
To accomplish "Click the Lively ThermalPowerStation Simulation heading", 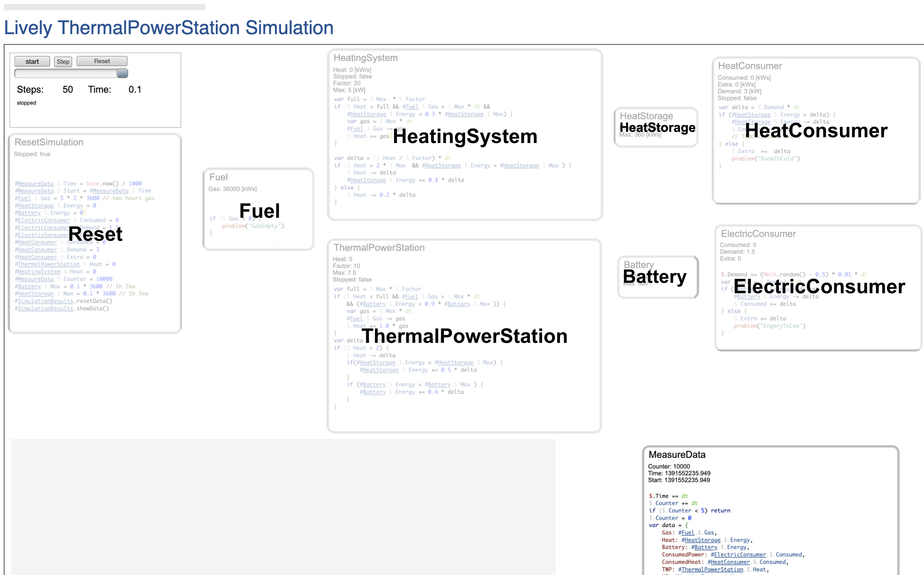I will [x=169, y=28].
